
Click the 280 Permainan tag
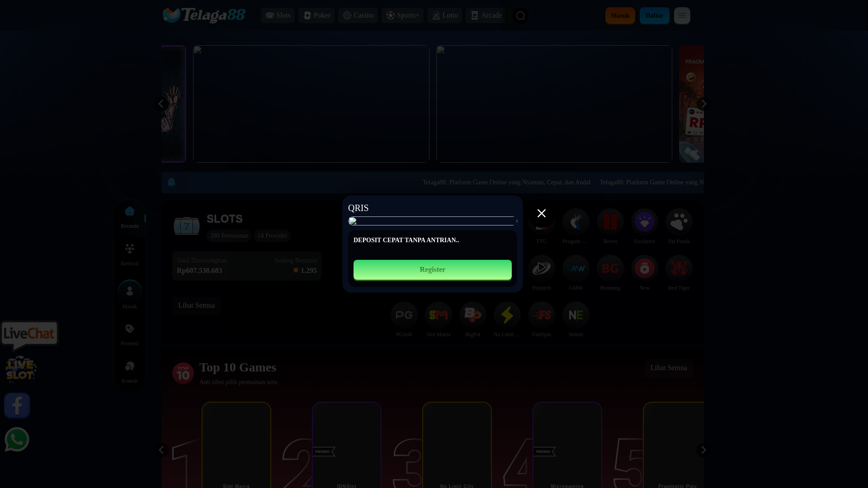coord(229,236)
